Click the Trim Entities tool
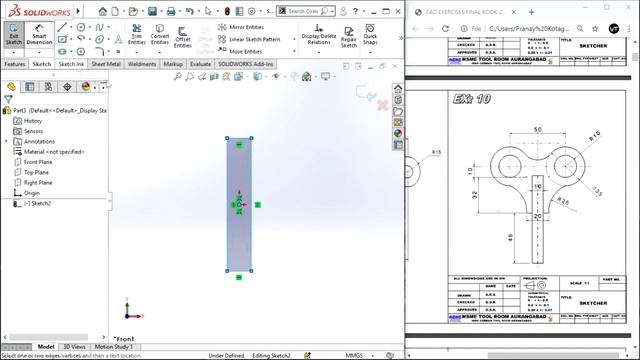Screen dimensions: 640x360 [137, 34]
